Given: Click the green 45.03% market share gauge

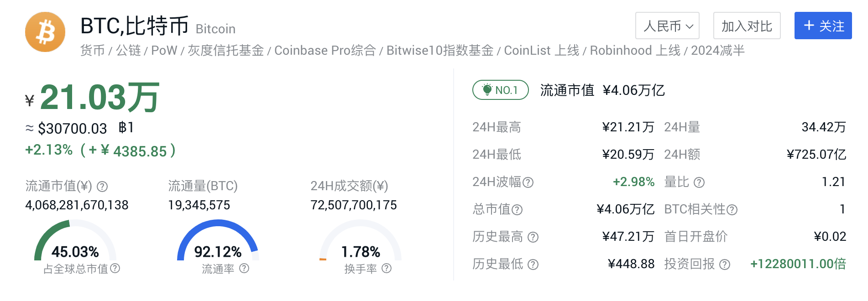Looking at the screenshot, I should tap(75, 242).
